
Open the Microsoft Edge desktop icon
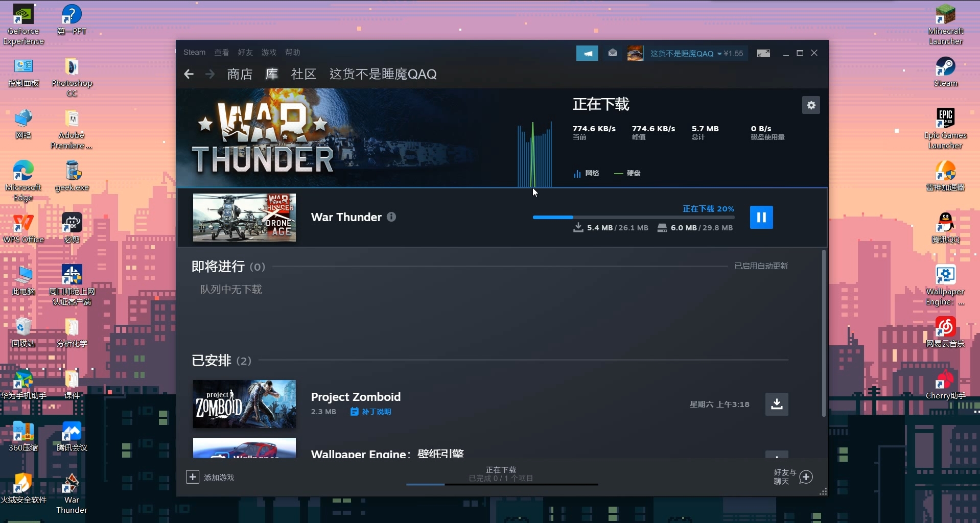(24, 181)
